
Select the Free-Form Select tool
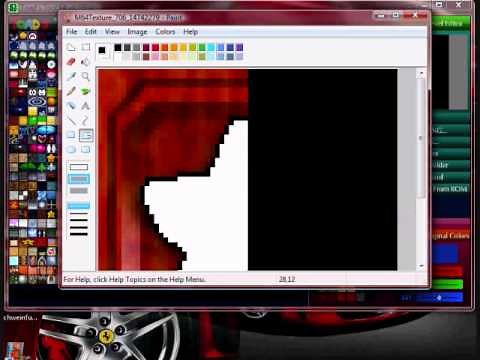coord(71,47)
